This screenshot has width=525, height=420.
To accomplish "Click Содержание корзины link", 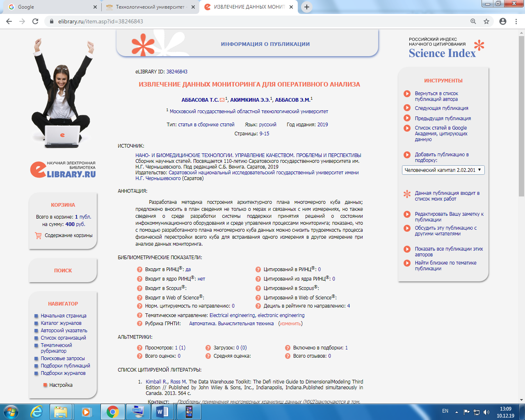I will [68, 235].
